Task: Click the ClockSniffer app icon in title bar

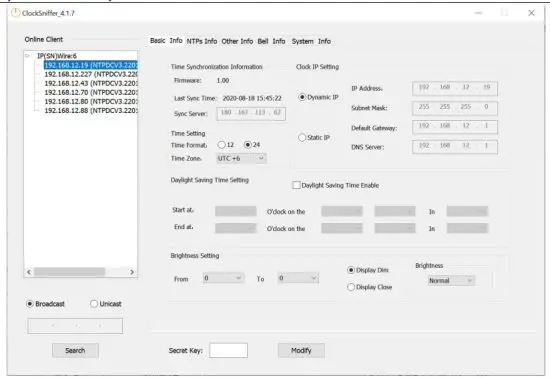Action: (15, 13)
